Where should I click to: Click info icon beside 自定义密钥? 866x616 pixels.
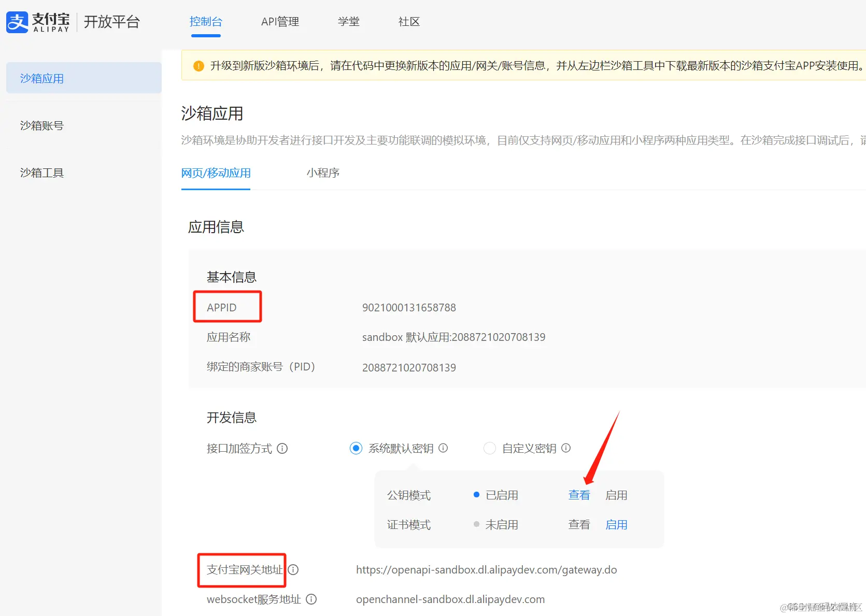pos(566,448)
